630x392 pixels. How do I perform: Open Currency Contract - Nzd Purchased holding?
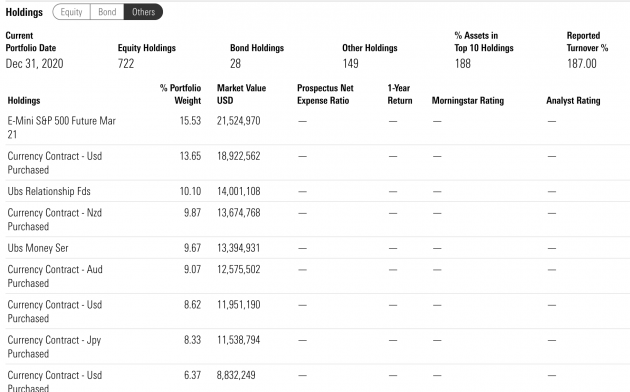pos(55,219)
